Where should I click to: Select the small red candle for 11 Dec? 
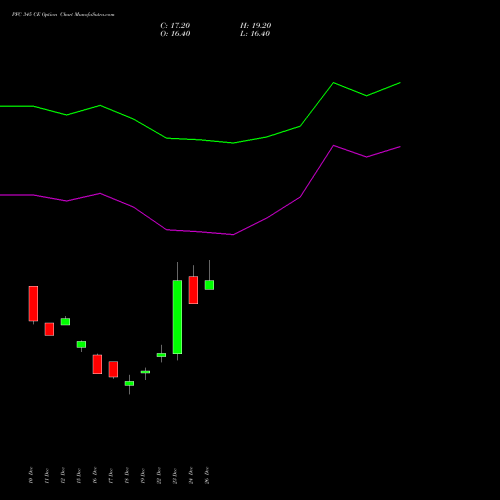point(49,329)
